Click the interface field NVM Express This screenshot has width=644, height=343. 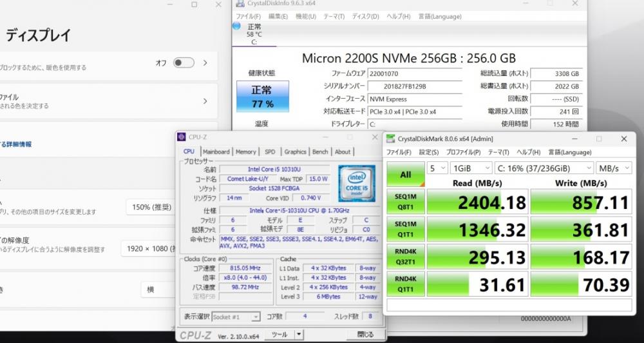(x=415, y=99)
